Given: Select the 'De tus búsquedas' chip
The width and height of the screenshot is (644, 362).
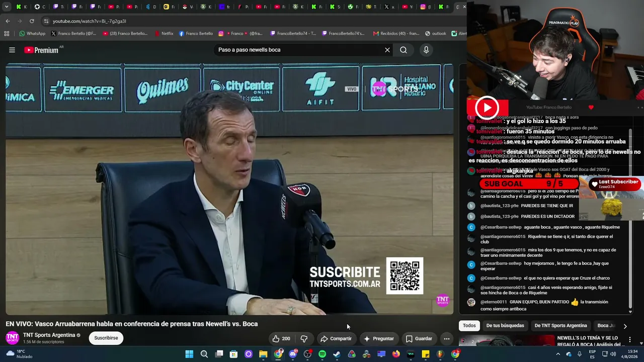Looking at the screenshot, I should click(505, 325).
